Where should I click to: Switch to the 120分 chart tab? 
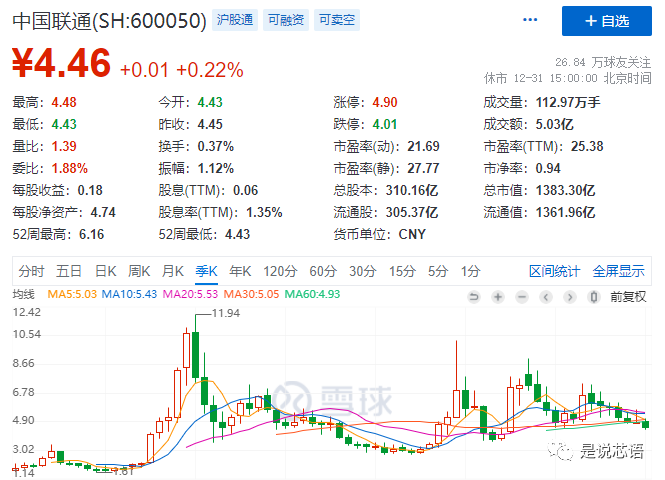[280, 271]
